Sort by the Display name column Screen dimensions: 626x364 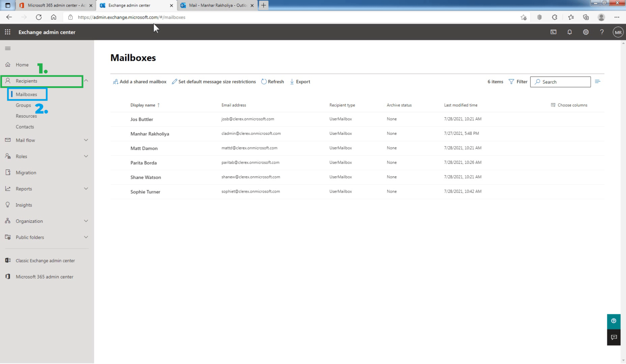[143, 105]
